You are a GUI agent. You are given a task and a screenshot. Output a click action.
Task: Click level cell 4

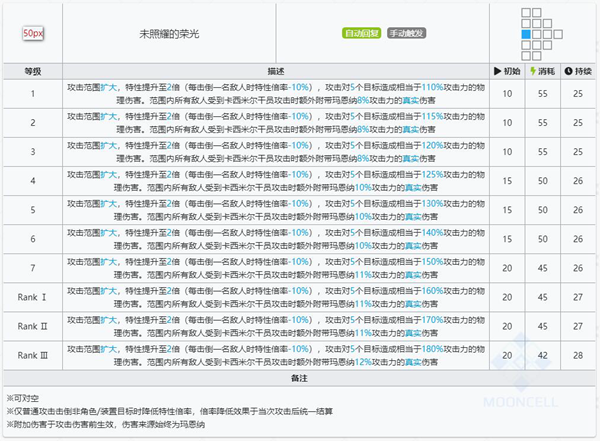(x=33, y=181)
